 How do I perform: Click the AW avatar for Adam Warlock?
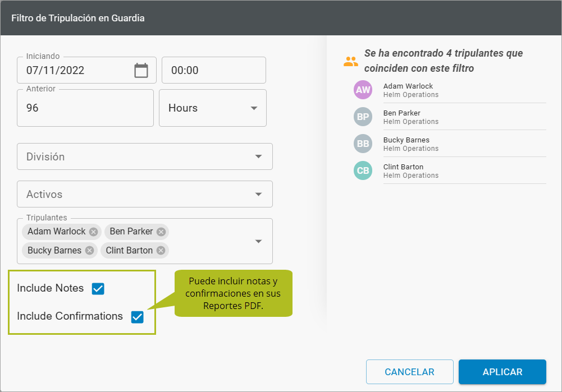pyautogui.click(x=363, y=90)
